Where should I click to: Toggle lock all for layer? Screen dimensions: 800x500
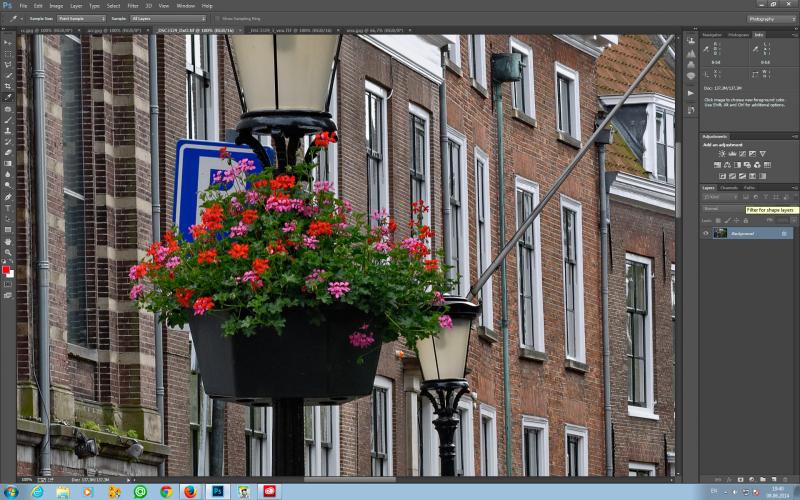(x=746, y=220)
